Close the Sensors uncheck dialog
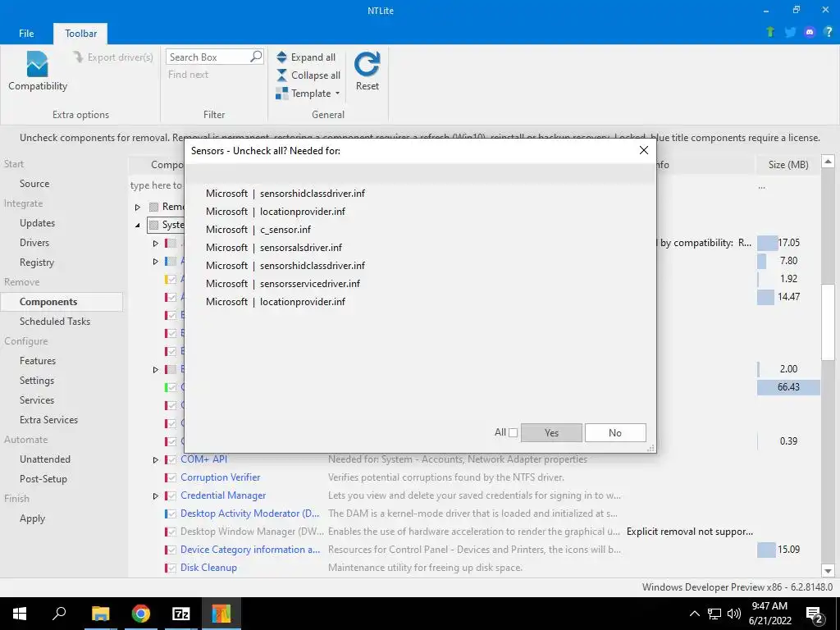Viewport: 840px width, 630px height. click(644, 151)
